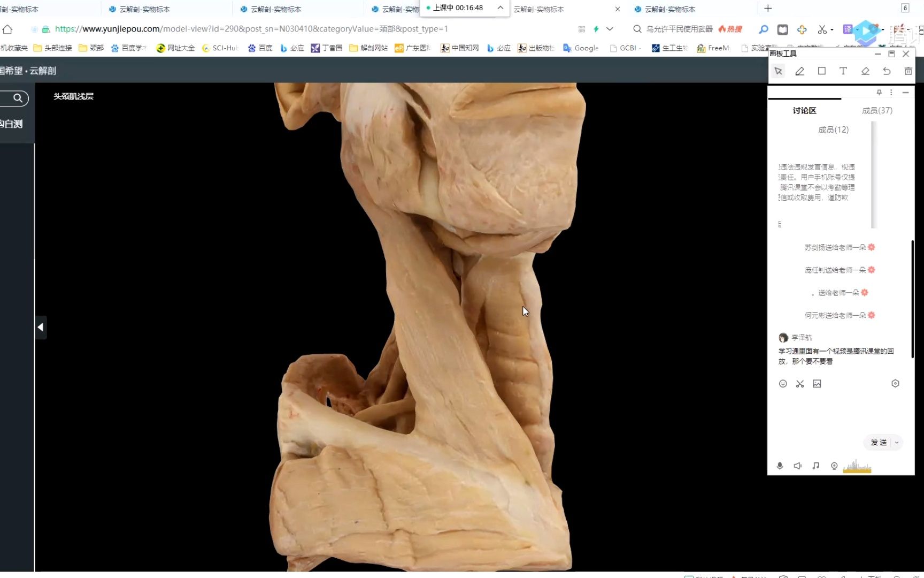The width and height of the screenshot is (924, 578).
Task: Take a screenshot with chat scissors icon
Action: coord(800,384)
